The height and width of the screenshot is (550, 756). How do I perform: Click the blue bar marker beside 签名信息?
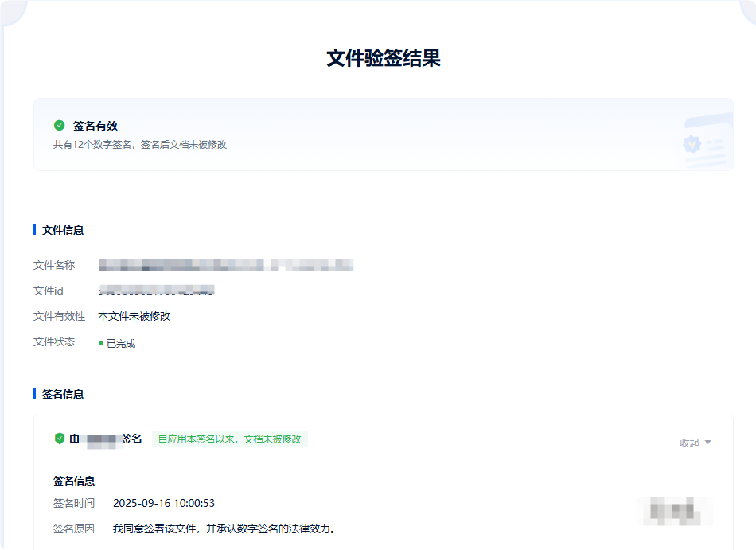pos(34,394)
